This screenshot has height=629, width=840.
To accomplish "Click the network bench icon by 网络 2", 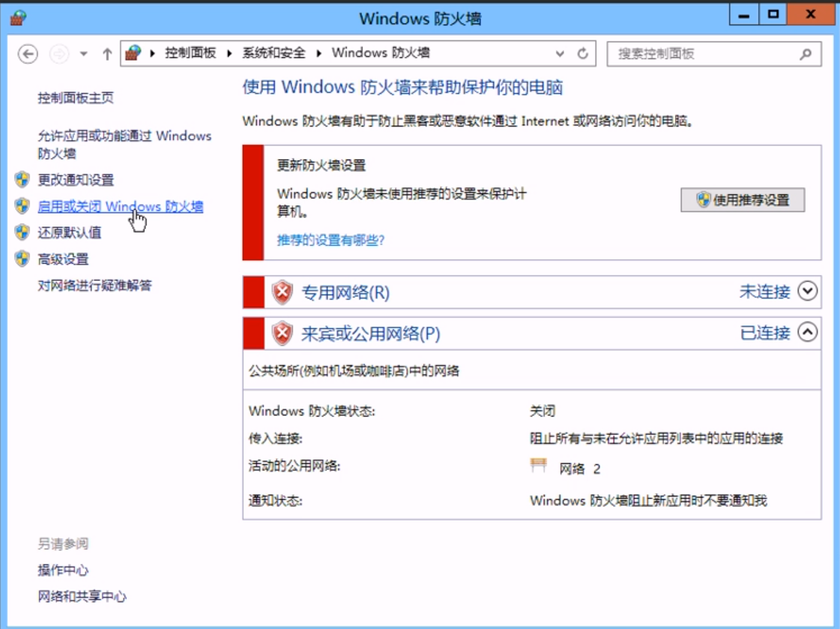I will click(538, 465).
